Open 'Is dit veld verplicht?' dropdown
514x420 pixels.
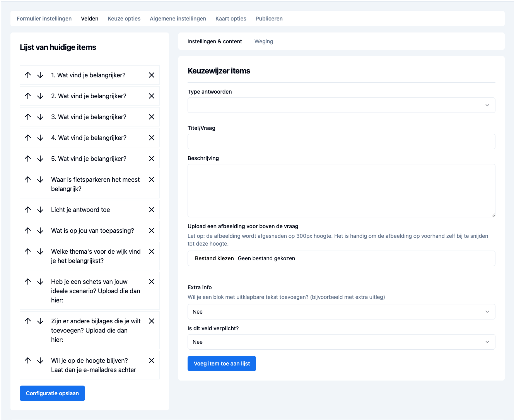(341, 342)
